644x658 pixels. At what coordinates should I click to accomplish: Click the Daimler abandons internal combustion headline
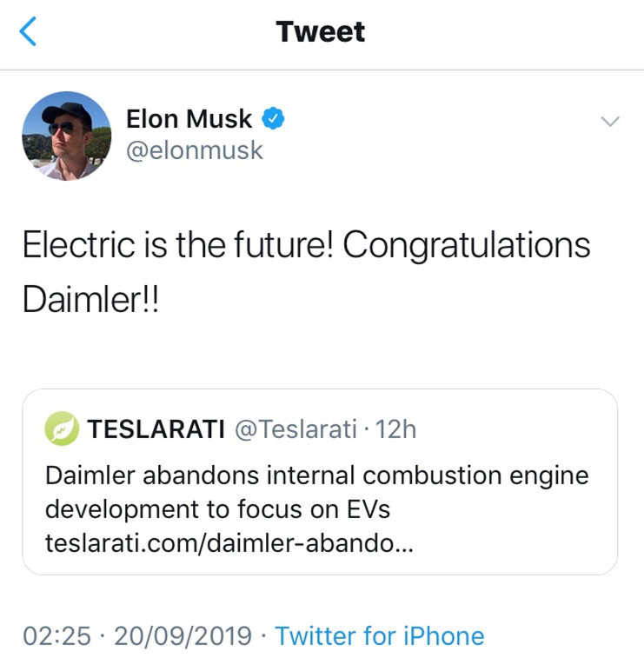click(x=316, y=476)
